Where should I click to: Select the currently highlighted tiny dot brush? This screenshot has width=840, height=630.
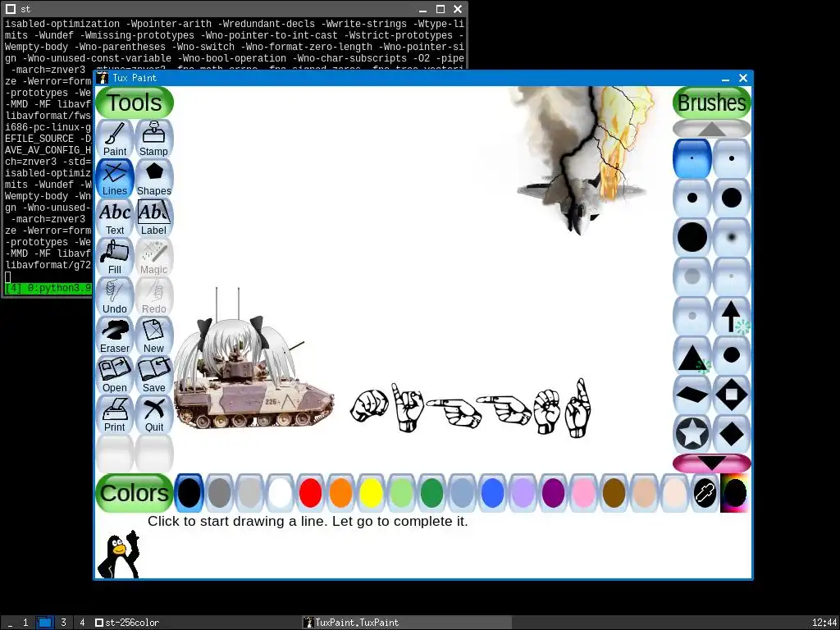click(x=692, y=158)
